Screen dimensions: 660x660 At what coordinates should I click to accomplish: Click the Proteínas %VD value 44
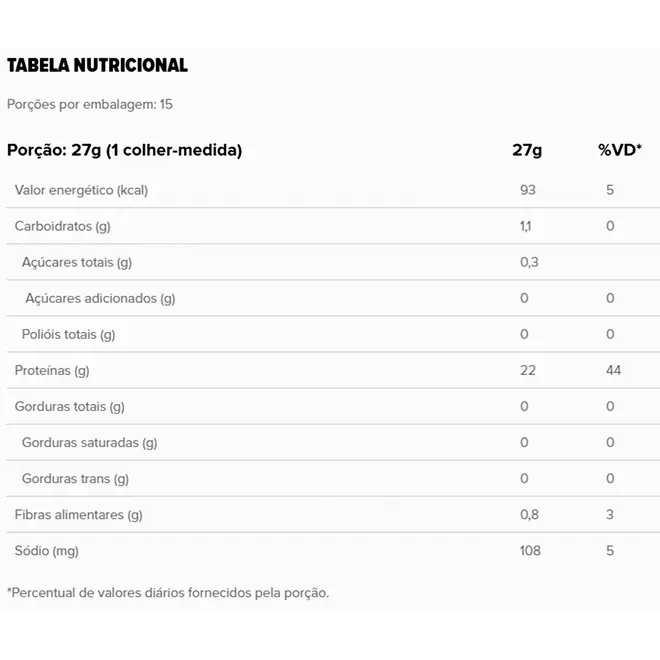[613, 370]
